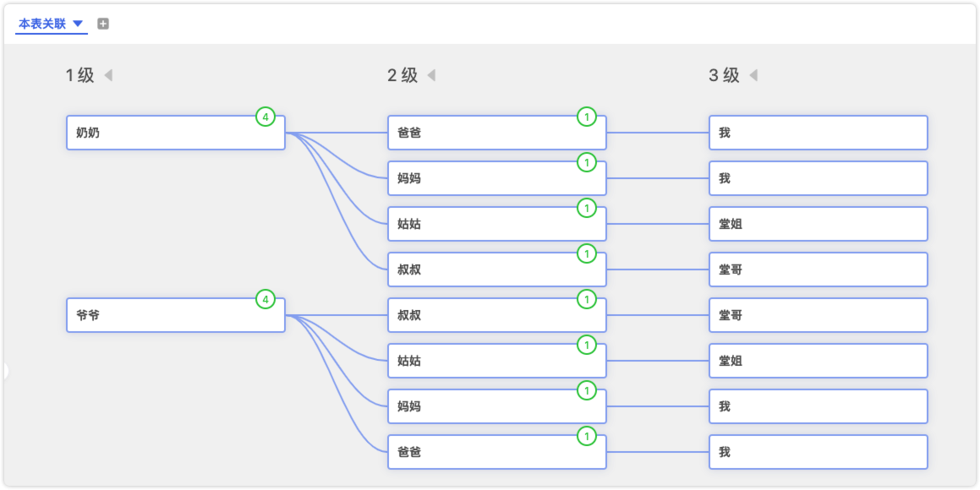Select the 本表关联 tab label

pyautogui.click(x=42, y=24)
